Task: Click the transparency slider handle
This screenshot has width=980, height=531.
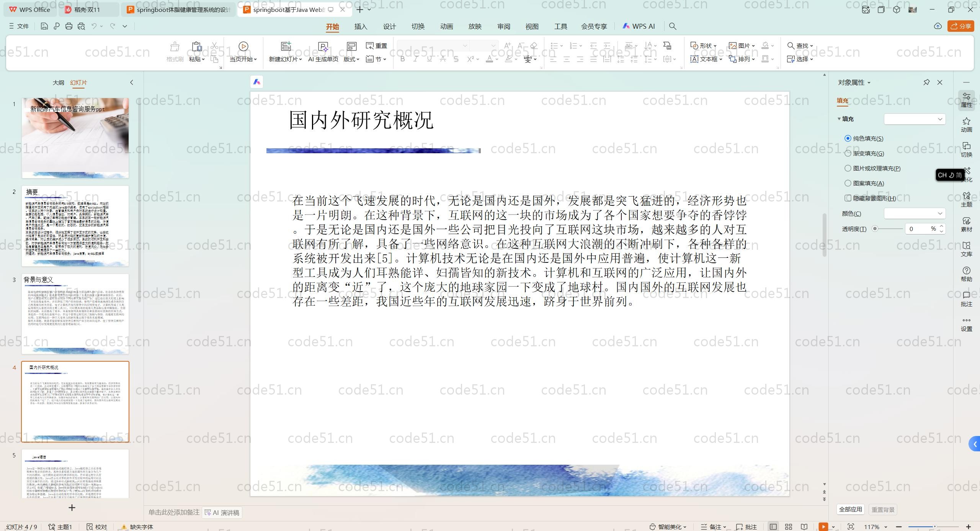Action: [875, 229]
